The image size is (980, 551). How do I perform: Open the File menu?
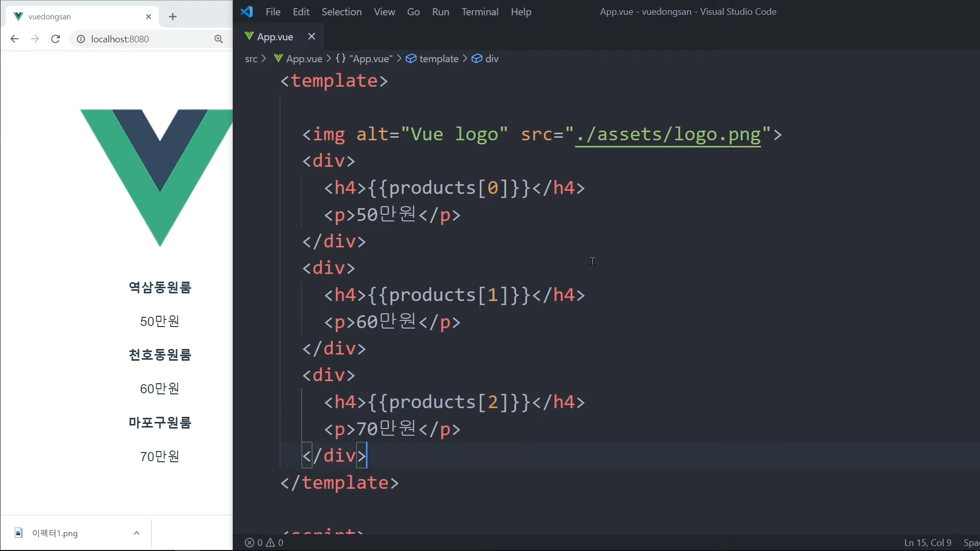coord(273,12)
